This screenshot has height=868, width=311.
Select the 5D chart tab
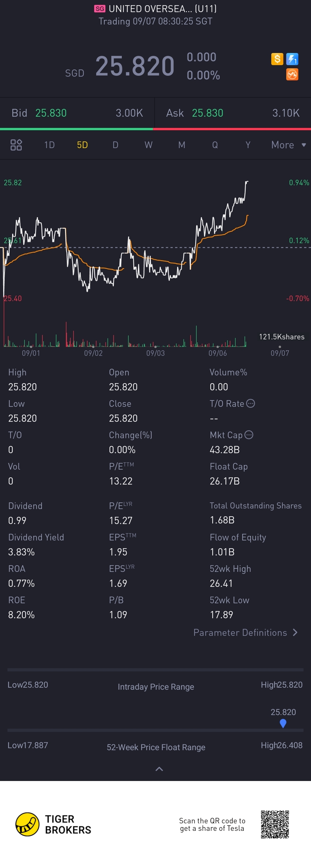(x=83, y=145)
